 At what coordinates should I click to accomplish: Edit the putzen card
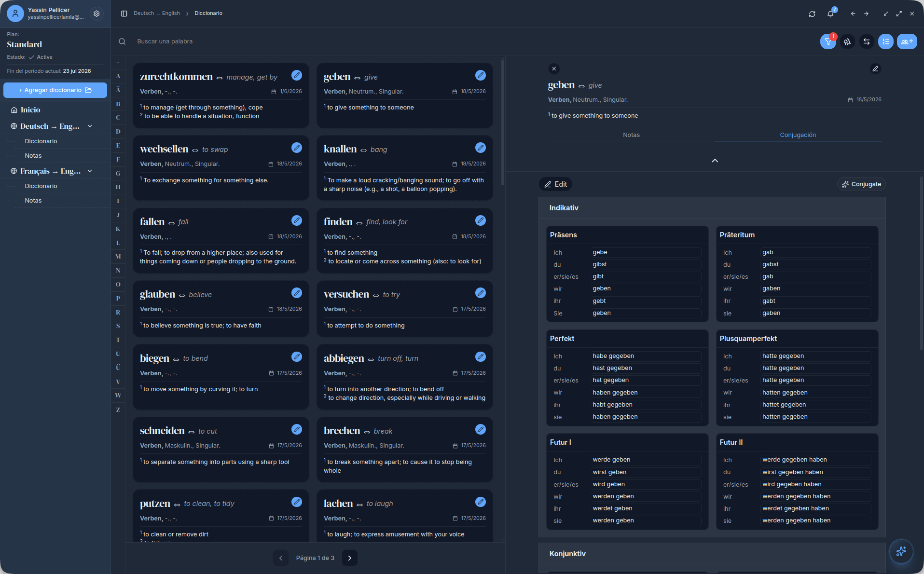(297, 502)
